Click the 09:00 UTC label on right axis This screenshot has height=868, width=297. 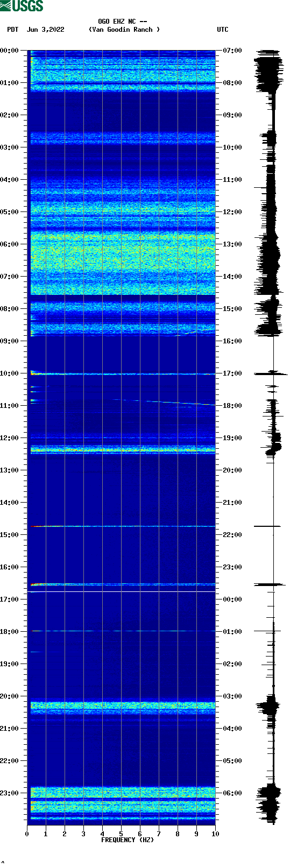pyautogui.click(x=232, y=115)
